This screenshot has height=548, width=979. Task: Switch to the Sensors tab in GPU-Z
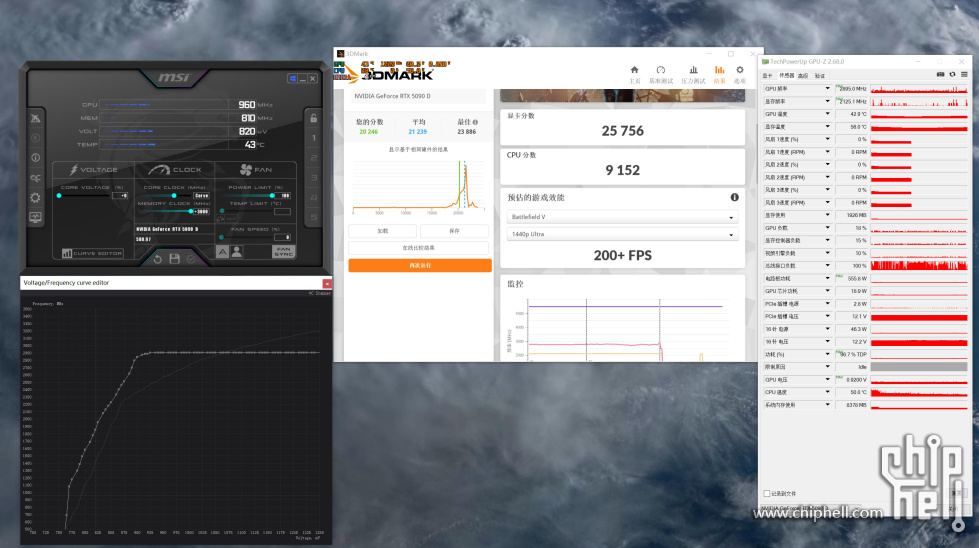click(x=786, y=76)
